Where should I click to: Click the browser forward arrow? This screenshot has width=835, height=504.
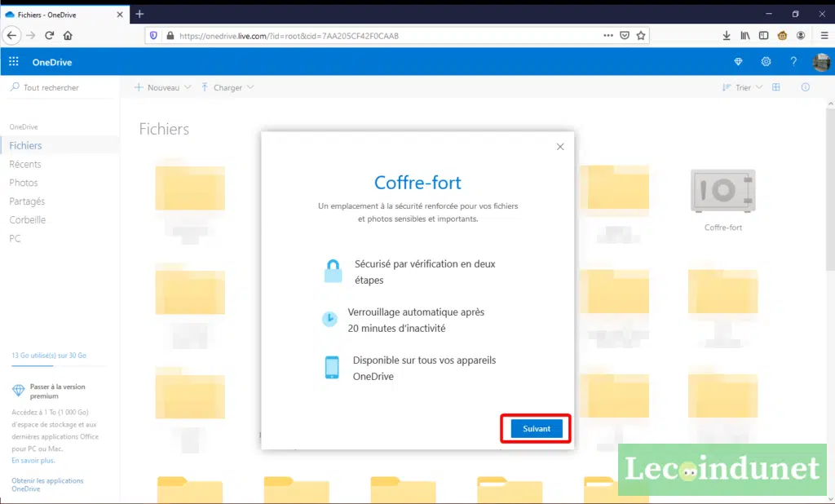click(31, 36)
